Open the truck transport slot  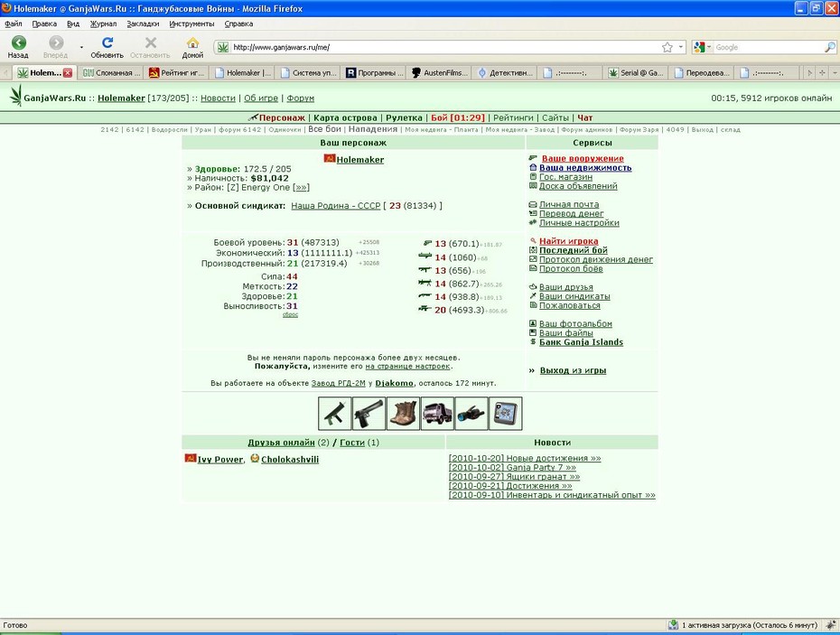pyautogui.click(x=437, y=413)
